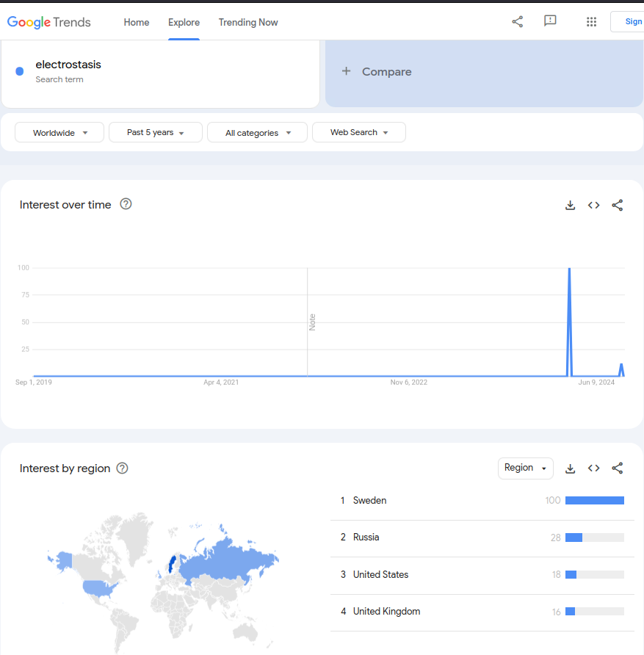Viewport: 644px width, 655px height.
Task: Share the Interest by region section
Action: 618,468
